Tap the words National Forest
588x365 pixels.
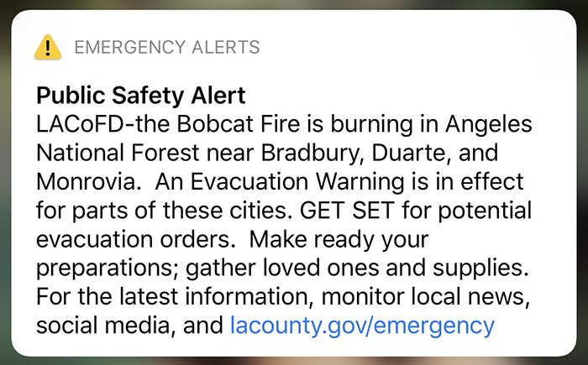(x=118, y=153)
